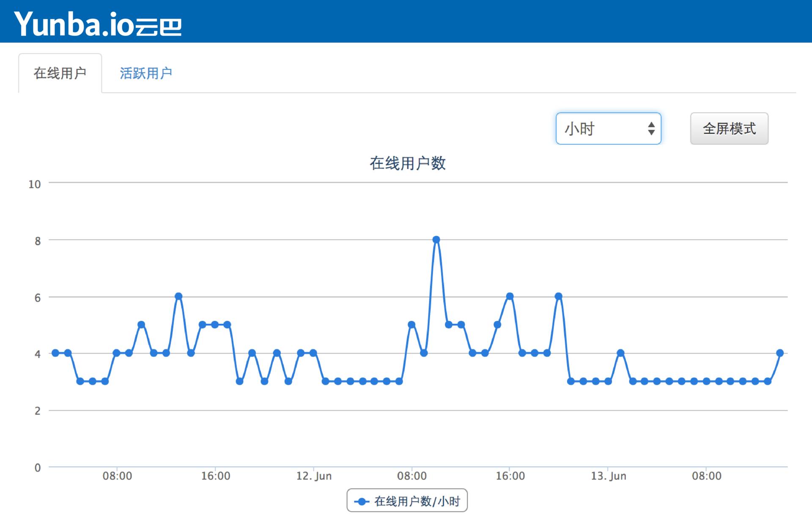Click the last data point at right edge
The image size is (812, 525).
tap(780, 353)
